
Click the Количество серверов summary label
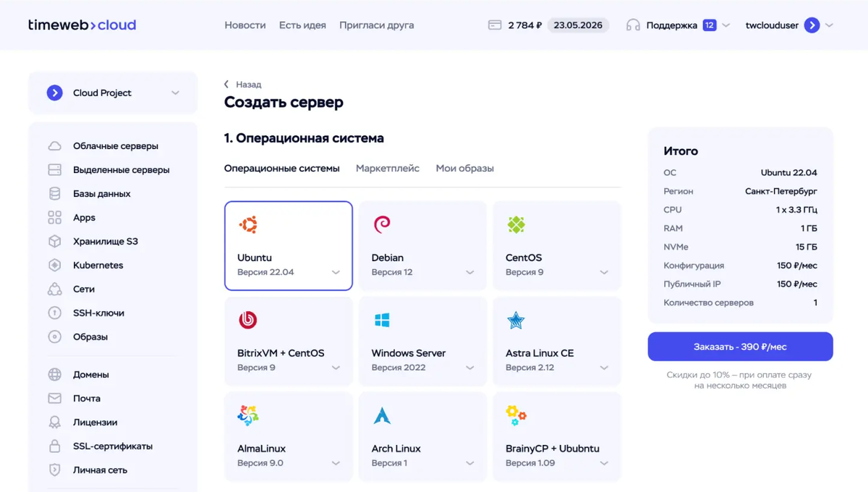tap(709, 303)
